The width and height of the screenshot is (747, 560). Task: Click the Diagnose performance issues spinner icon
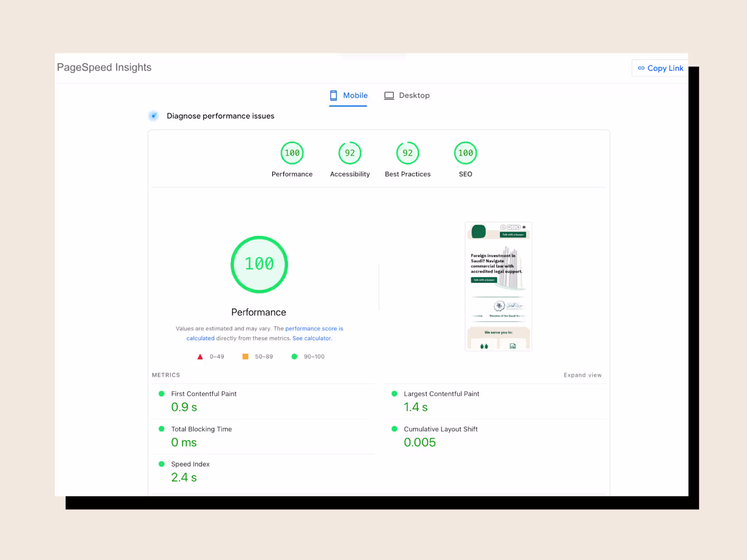point(154,116)
